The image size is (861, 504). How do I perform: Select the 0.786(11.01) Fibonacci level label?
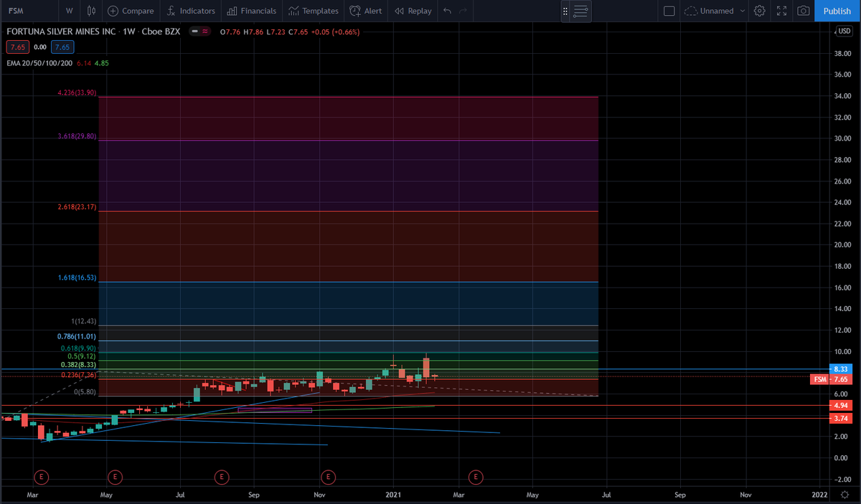(77, 336)
